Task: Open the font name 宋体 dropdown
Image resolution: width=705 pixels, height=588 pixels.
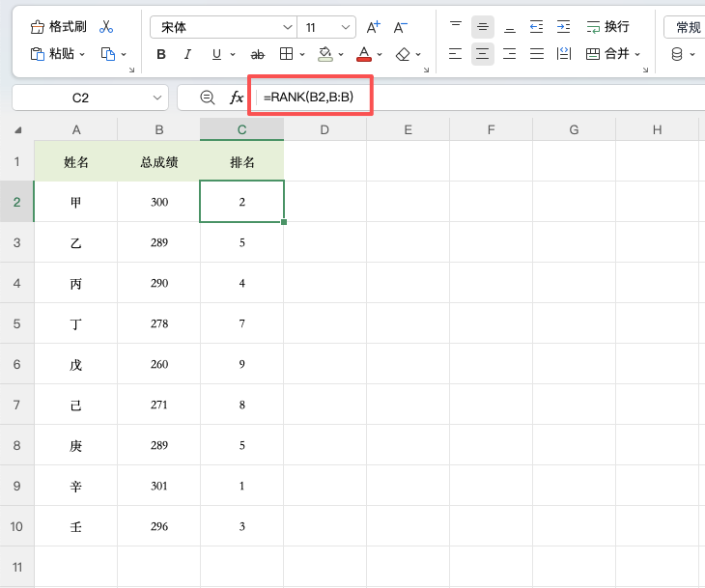Action: (x=288, y=27)
